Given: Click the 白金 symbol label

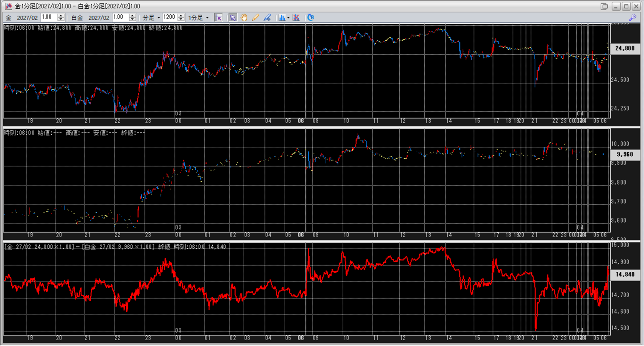Looking at the screenshot, I should click(x=77, y=18).
